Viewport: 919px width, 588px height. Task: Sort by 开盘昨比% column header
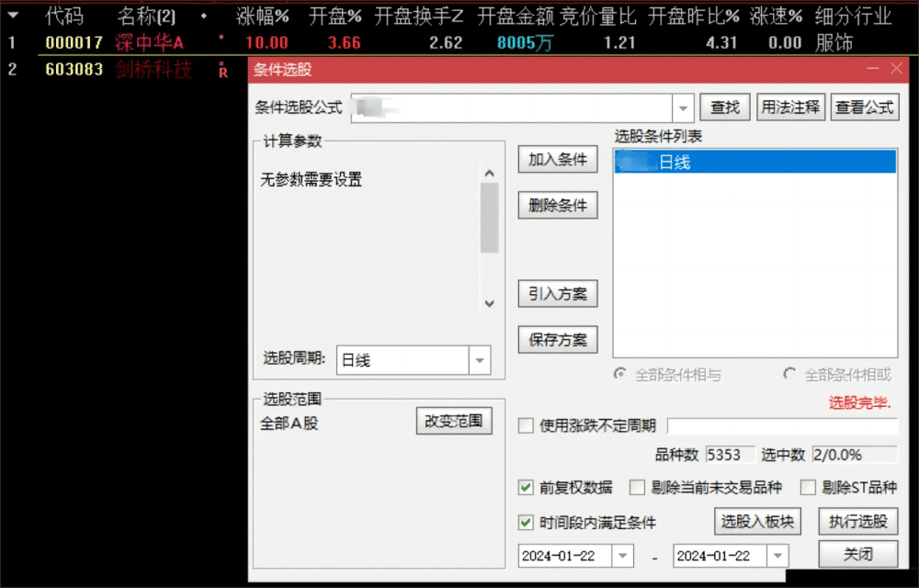[x=693, y=17]
